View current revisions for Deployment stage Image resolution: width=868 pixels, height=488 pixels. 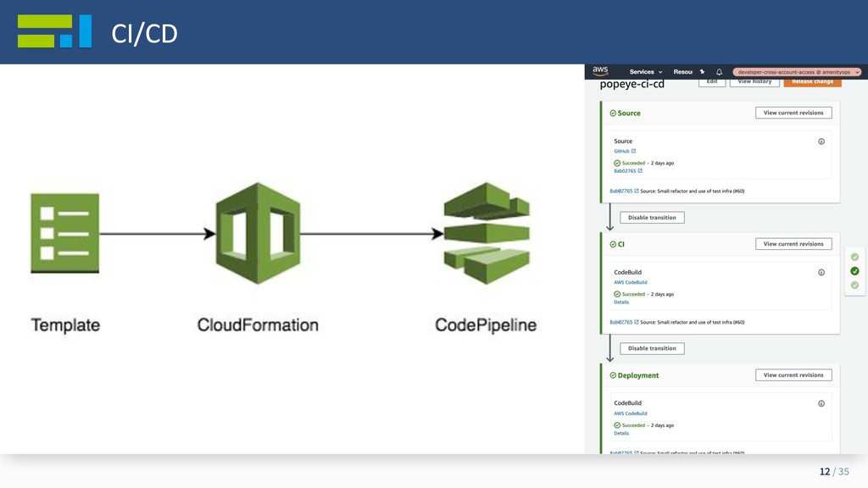(793, 375)
